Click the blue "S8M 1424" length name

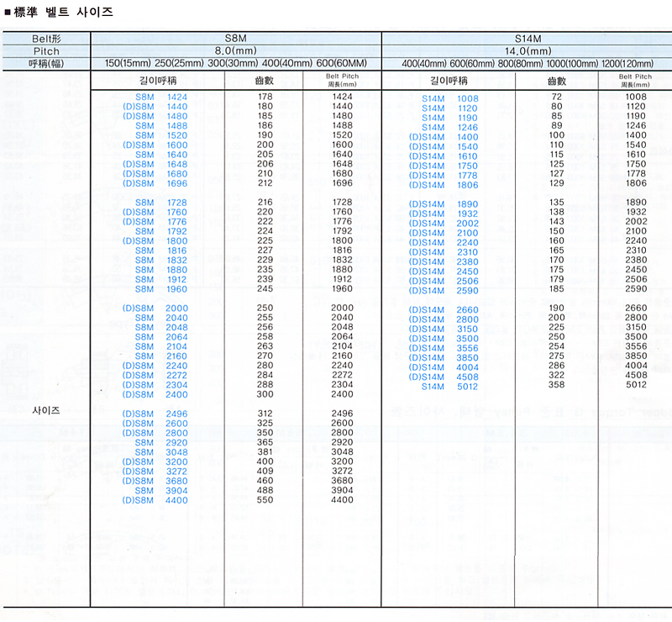click(161, 97)
